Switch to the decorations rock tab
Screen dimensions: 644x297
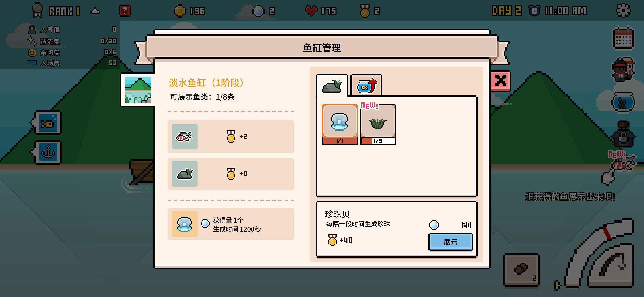(332, 85)
